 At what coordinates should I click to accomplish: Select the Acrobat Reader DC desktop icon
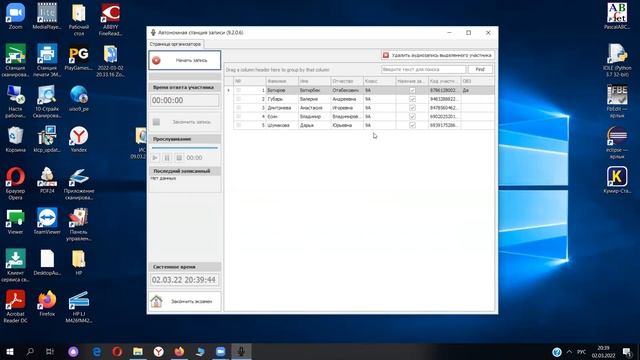(16, 307)
